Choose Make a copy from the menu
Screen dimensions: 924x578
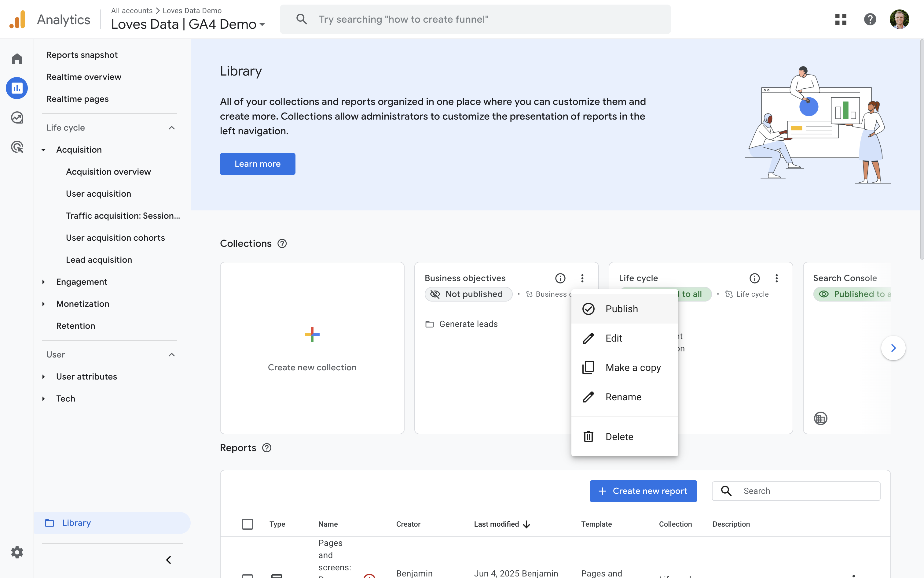pos(625,368)
